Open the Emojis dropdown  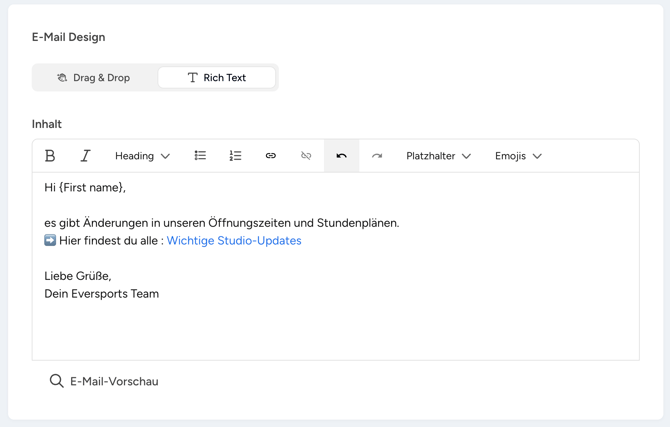pos(518,156)
